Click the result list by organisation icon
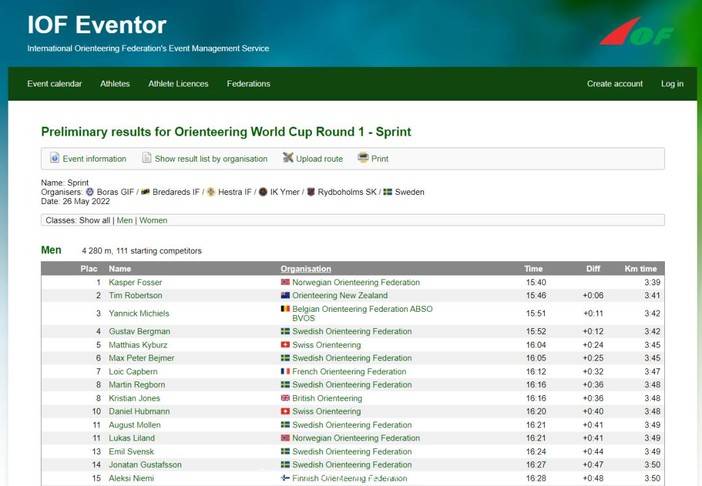The height and width of the screenshot is (486, 702). [146, 158]
